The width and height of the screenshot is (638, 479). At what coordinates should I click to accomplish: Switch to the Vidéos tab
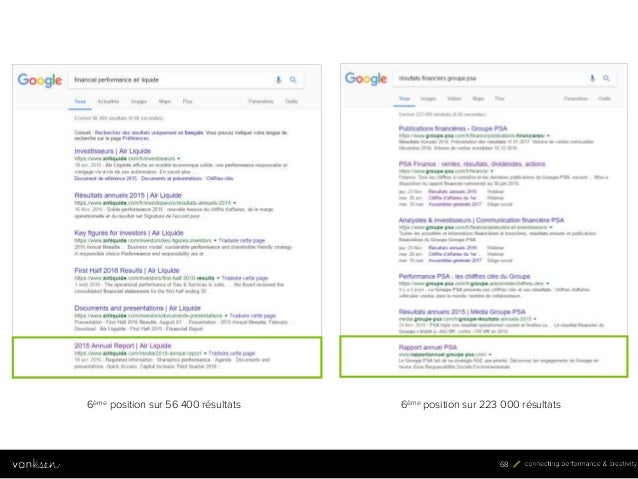coord(454,98)
